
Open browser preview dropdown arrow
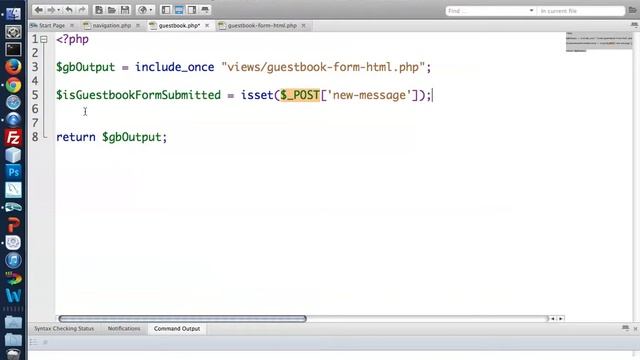pyautogui.click(x=151, y=10)
